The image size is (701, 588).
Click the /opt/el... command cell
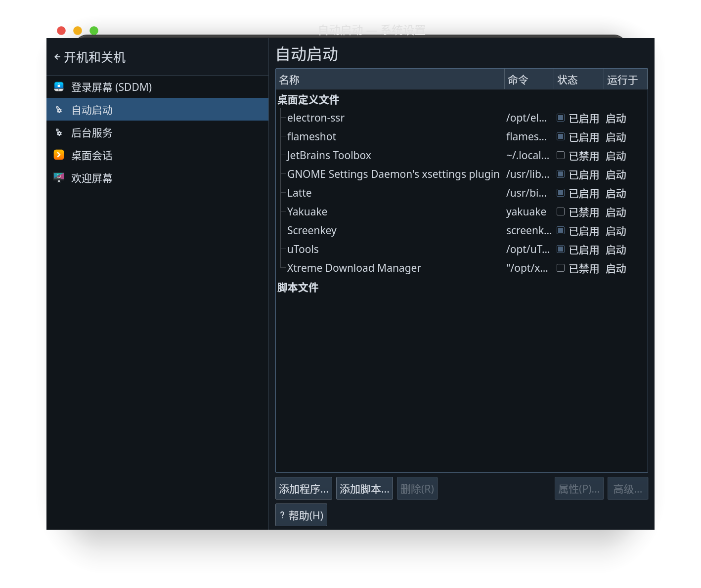[x=526, y=118]
